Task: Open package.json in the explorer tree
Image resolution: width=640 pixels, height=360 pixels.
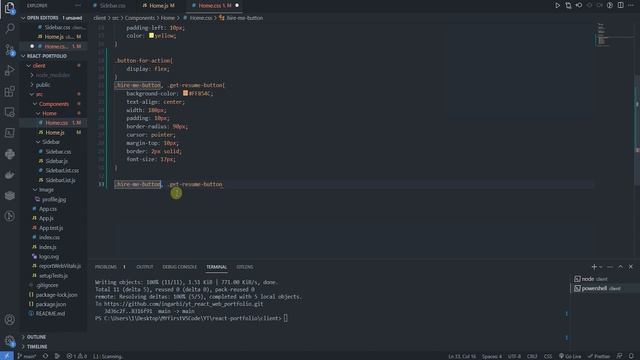Action: pyautogui.click(x=51, y=304)
